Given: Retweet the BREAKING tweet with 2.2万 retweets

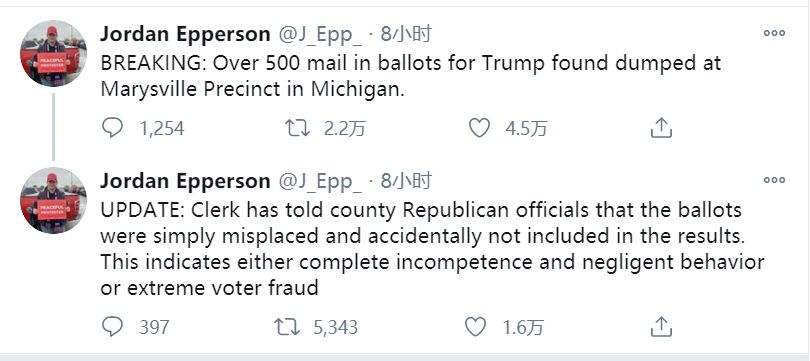Looking at the screenshot, I should pos(298,128).
